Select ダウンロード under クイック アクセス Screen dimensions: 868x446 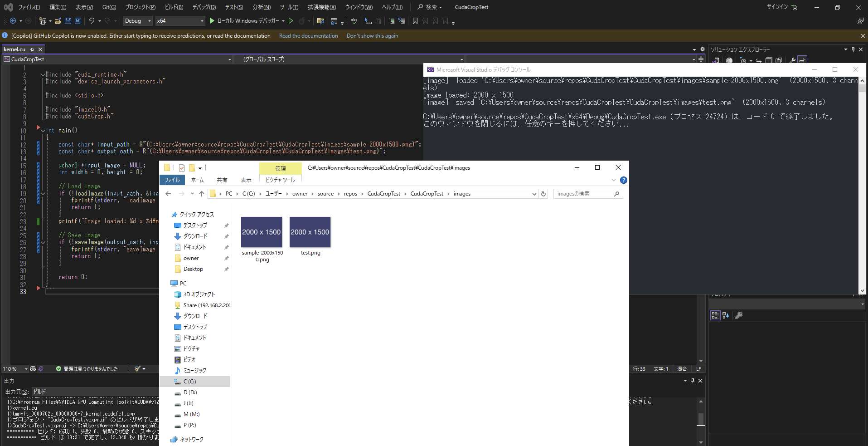195,236
